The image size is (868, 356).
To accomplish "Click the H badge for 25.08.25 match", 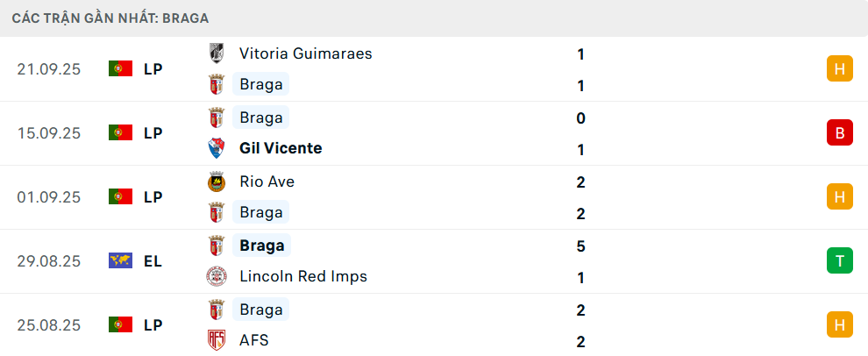I will tap(839, 324).
